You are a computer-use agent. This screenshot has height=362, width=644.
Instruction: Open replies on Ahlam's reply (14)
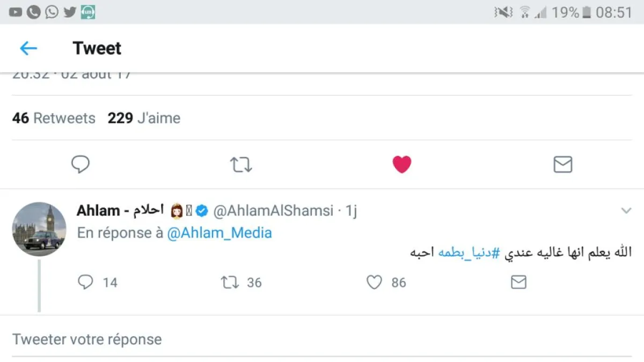(x=86, y=282)
